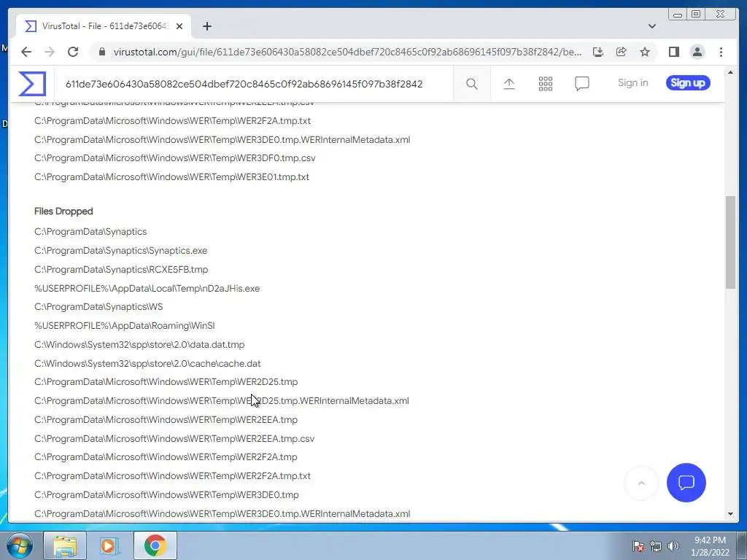Bookmark this page with star icon

point(645,52)
